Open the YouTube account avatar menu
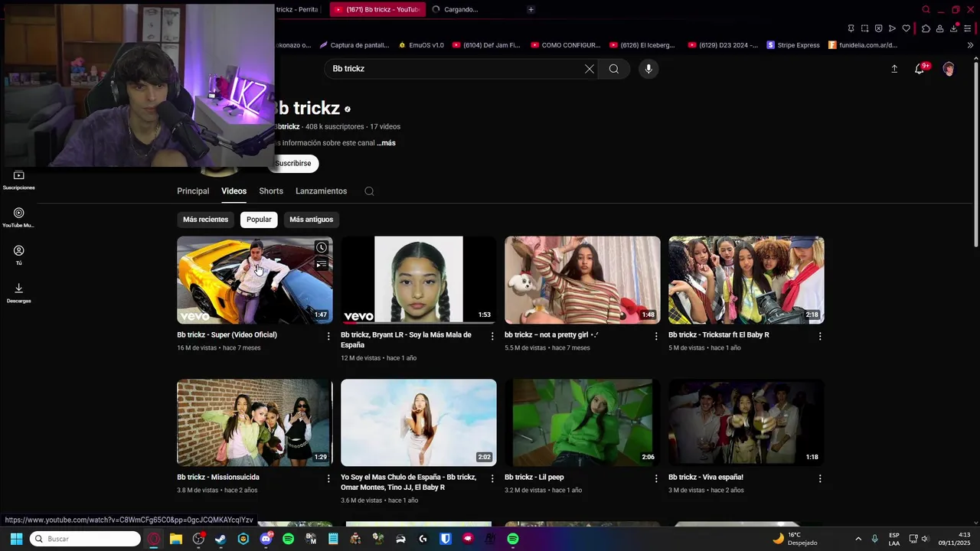This screenshot has width=980, height=551. click(949, 69)
